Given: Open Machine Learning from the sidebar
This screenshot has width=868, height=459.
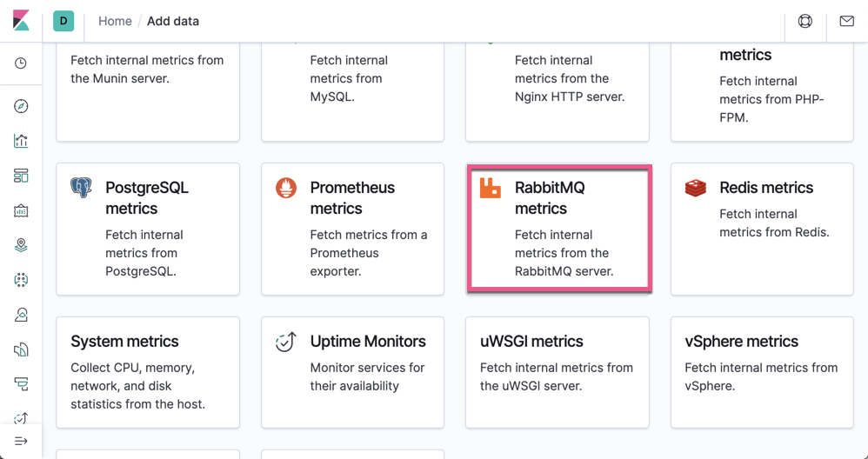Looking at the screenshot, I should tap(21, 280).
